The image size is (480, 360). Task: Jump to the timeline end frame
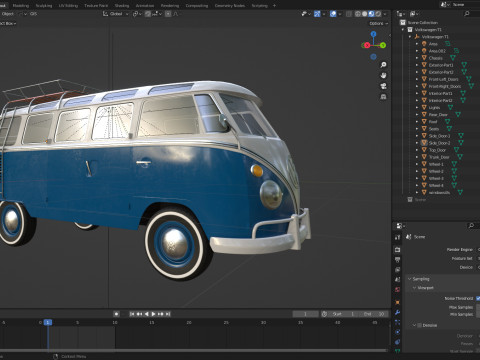click(x=168, y=314)
